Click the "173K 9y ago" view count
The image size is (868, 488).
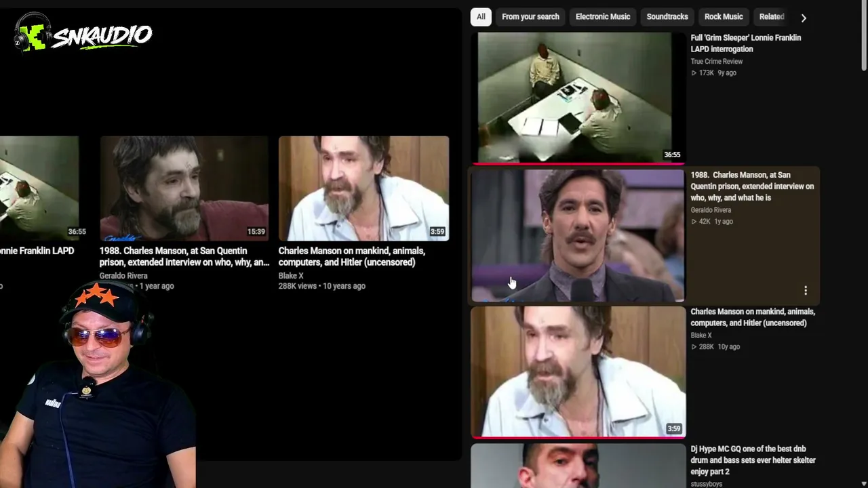click(x=713, y=73)
